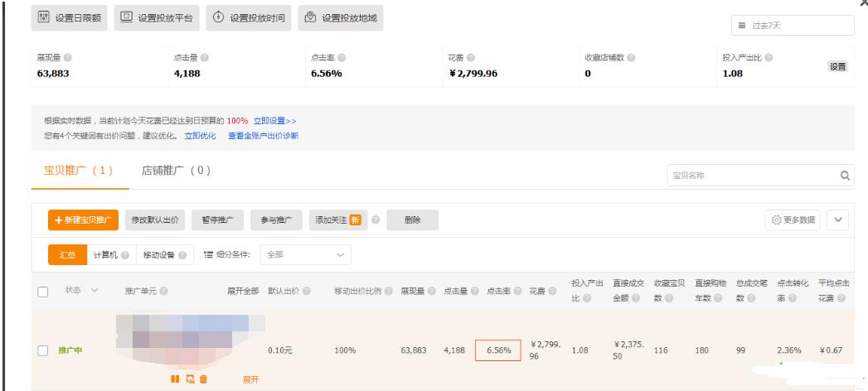Click help icon in 推广单元 column header
This screenshot has width=868, height=391.
(164, 291)
